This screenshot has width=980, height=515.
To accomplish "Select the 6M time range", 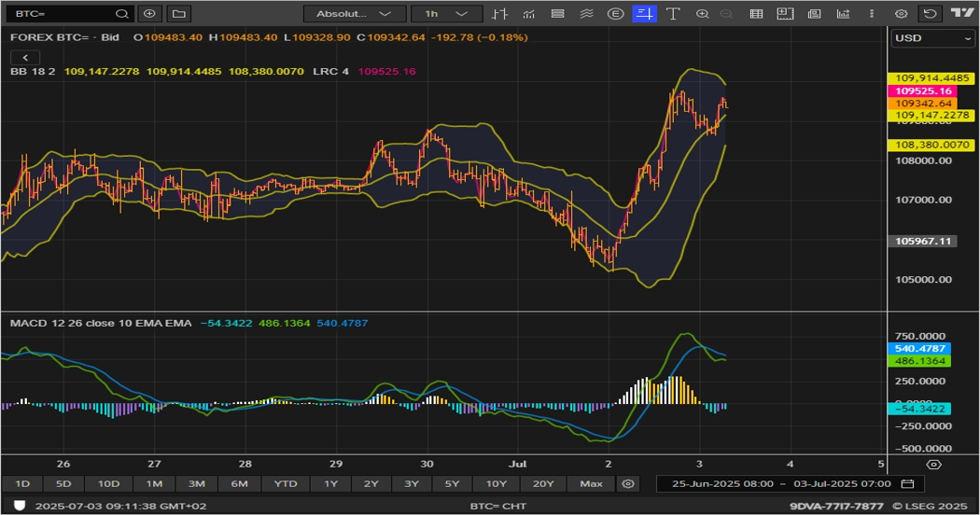I will (239, 484).
